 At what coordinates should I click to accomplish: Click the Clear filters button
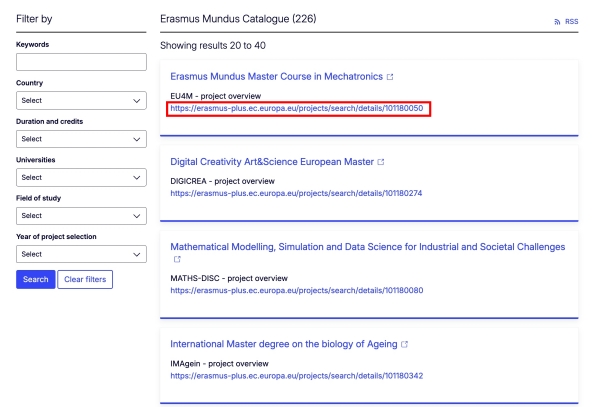(85, 279)
